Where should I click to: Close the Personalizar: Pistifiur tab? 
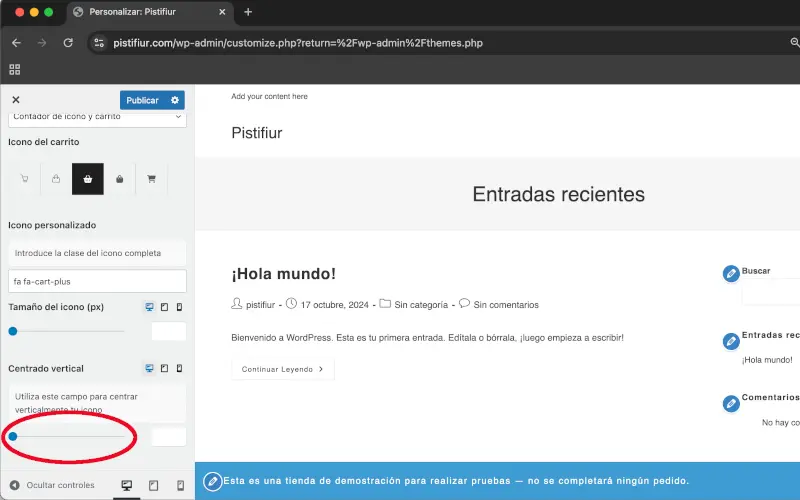tap(222, 12)
